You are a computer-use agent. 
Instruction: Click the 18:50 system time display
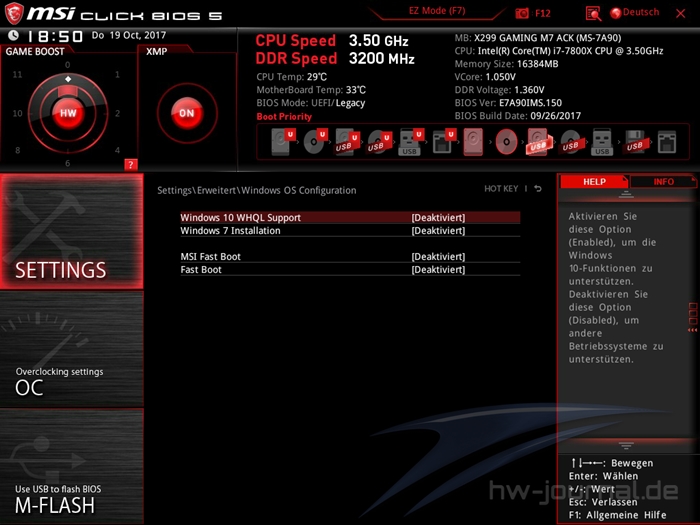click(x=55, y=36)
